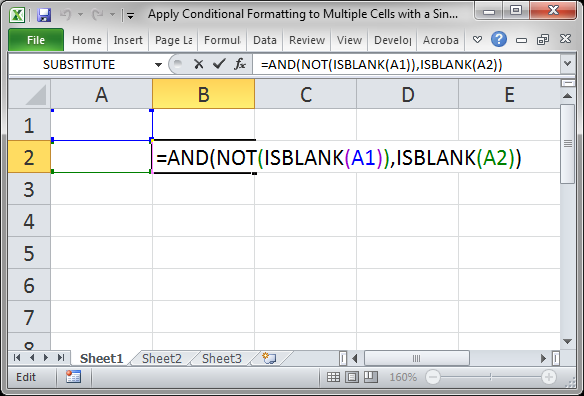Go to first sheet tab navigation arrow
Image resolution: width=584 pixels, height=396 pixels.
point(17,358)
